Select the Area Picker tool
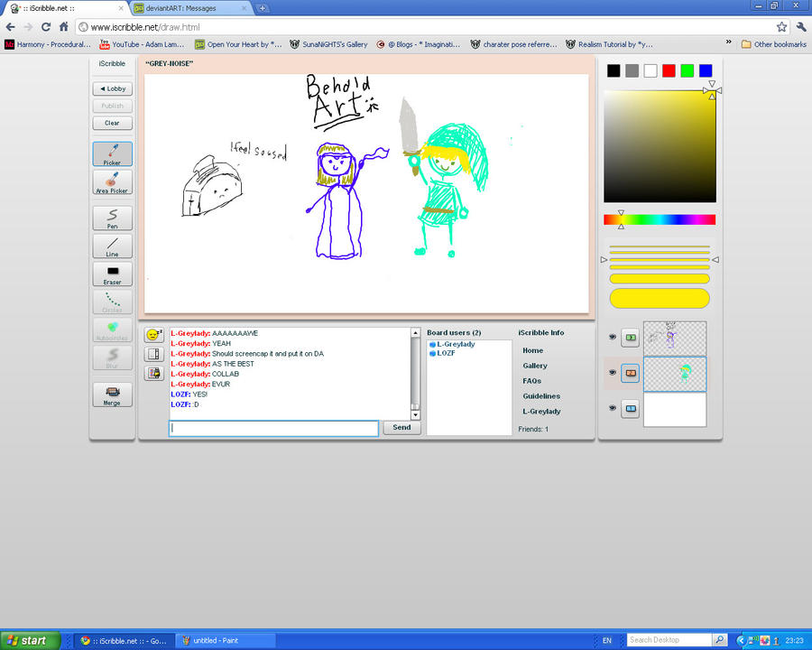This screenshot has width=812, height=650. (x=112, y=183)
